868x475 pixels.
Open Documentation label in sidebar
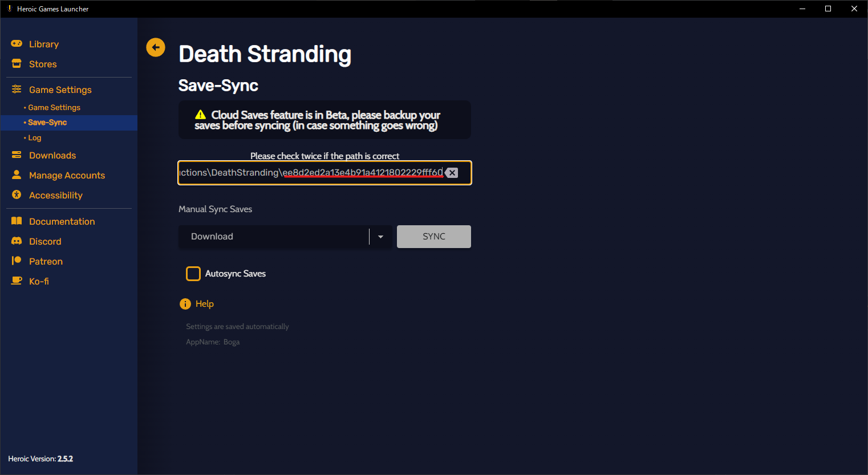62,221
